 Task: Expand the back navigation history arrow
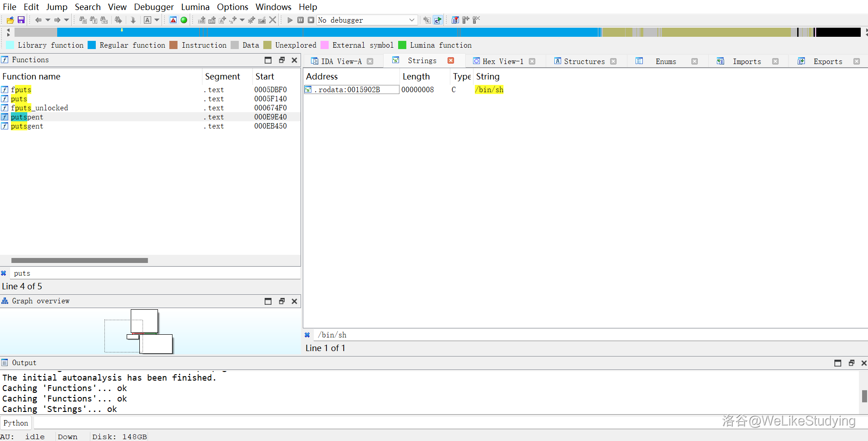click(x=48, y=20)
